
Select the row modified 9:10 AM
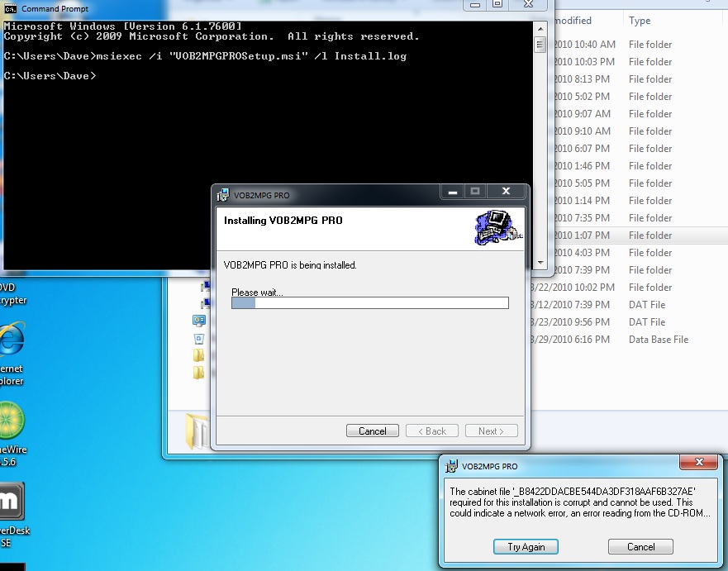[640, 131]
